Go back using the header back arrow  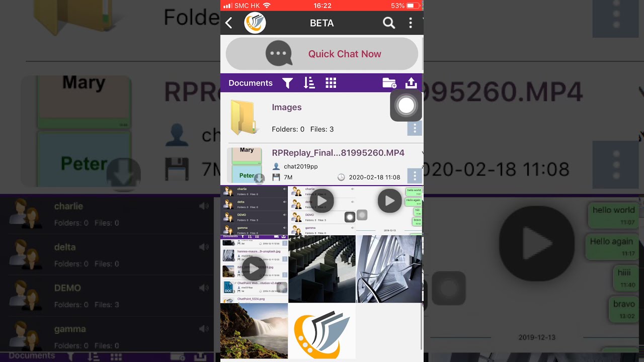click(x=229, y=23)
